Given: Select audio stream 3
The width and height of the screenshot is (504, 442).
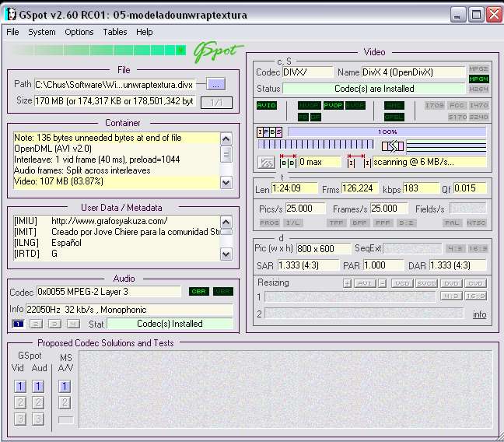Looking at the screenshot, I should [54, 324].
